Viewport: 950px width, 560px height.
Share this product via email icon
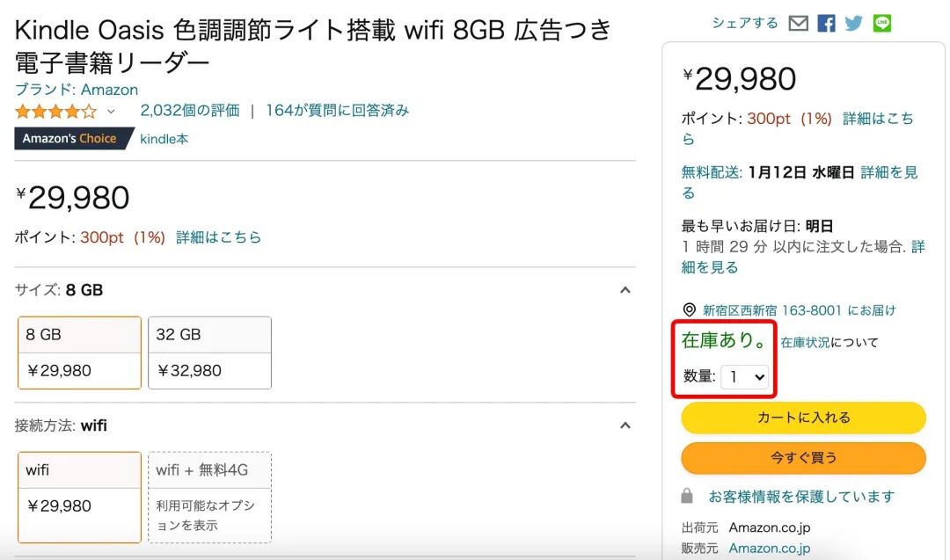click(x=798, y=24)
